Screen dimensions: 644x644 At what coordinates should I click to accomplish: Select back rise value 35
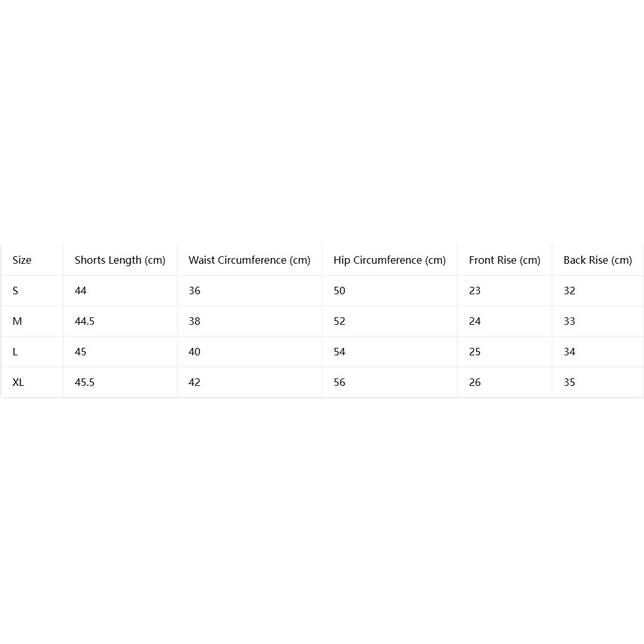coord(569,382)
